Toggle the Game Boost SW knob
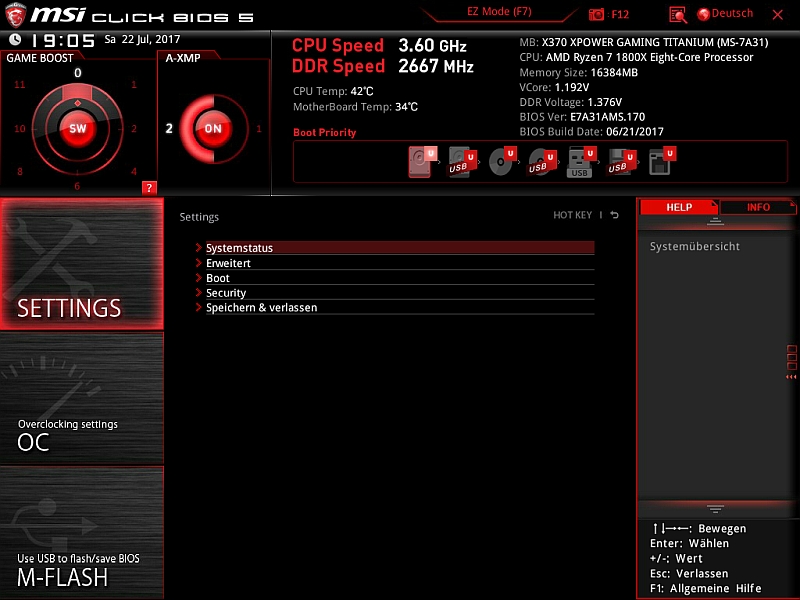The width and height of the screenshot is (800, 600). click(78, 128)
